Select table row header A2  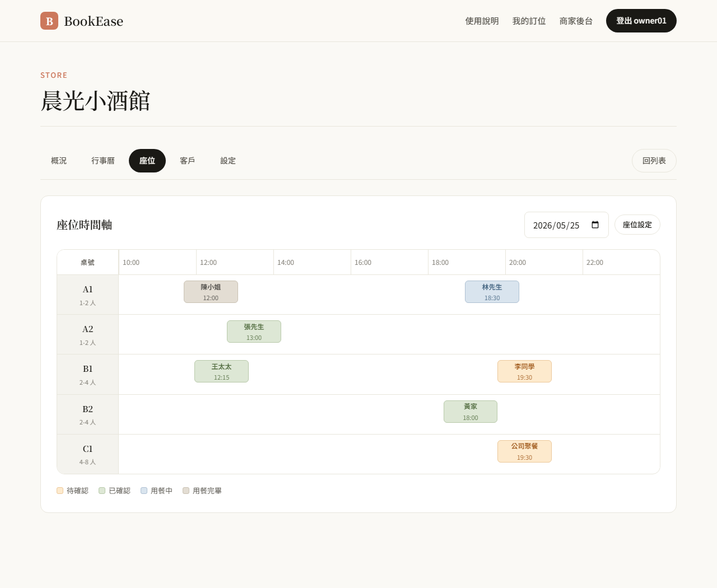pyautogui.click(x=88, y=334)
